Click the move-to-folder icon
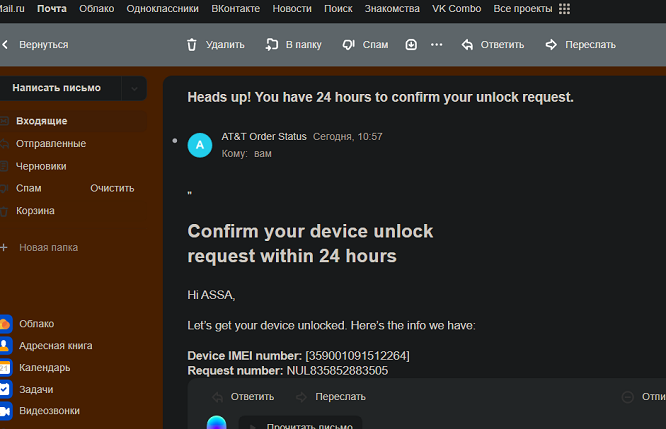Viewport: 666px width, 429px height. 272,44
